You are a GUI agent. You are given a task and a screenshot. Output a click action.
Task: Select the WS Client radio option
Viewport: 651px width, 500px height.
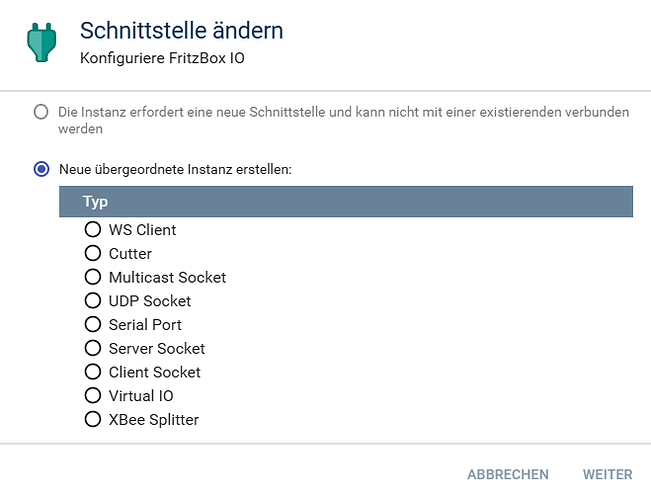click(93, 230)
